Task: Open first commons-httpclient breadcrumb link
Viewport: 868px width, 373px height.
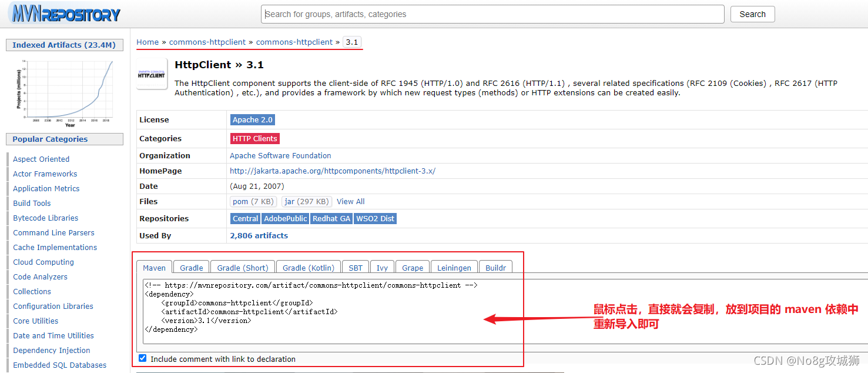Action: [x=207, y=42]
